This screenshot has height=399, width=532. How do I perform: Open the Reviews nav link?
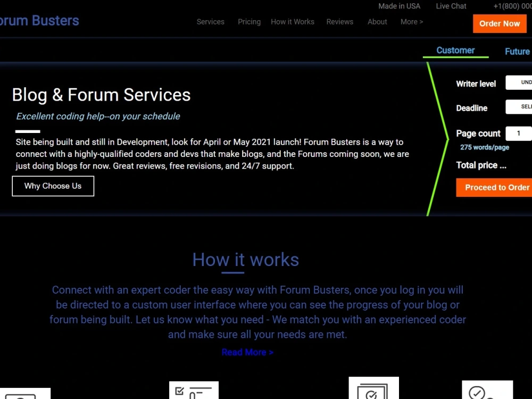(339, 22)
